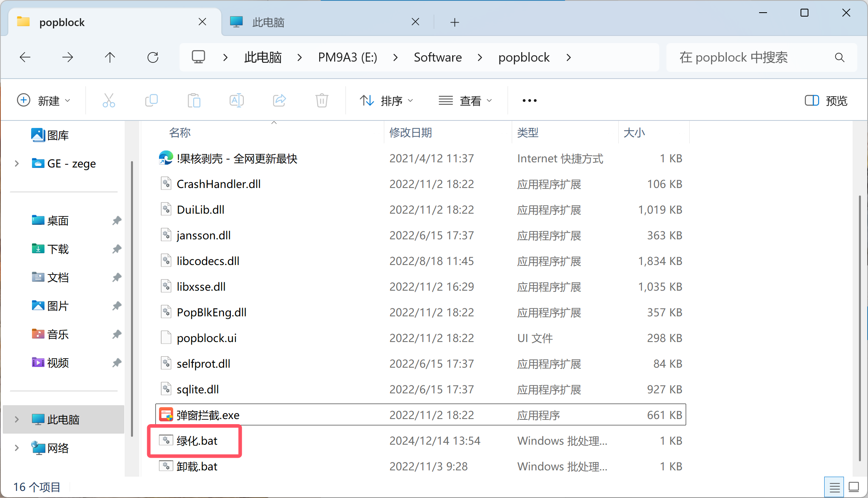Click the Share icon in toolbar
Screen dimensions: 868x498
(x=279, y=101)
